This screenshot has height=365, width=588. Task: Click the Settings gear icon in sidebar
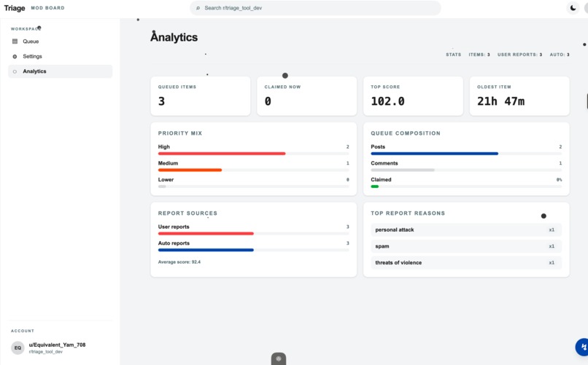click(x=15, y=57)
